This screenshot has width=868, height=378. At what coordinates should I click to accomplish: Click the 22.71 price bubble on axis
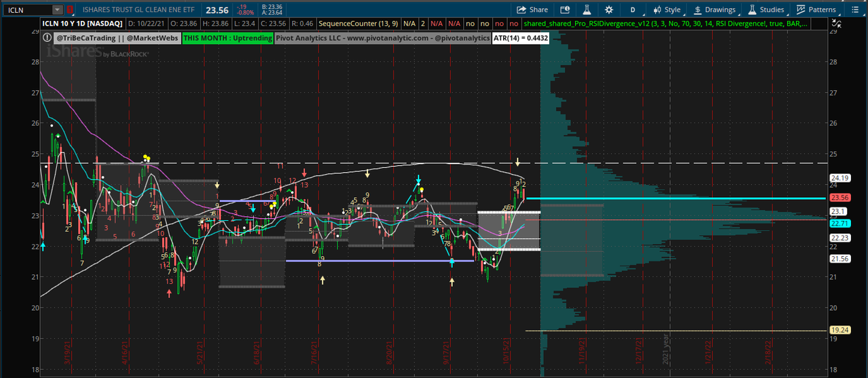click(840, 224)
